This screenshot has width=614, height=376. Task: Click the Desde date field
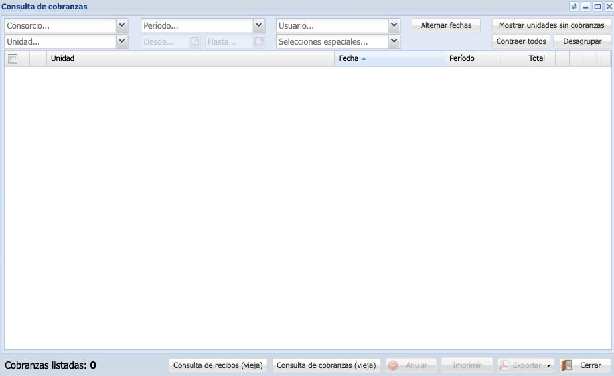click(x=165, y=42)
